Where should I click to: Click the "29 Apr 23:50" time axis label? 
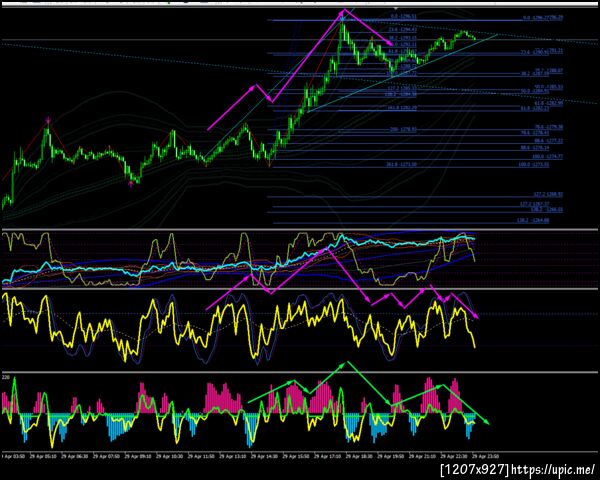click(x=485, y=456)
